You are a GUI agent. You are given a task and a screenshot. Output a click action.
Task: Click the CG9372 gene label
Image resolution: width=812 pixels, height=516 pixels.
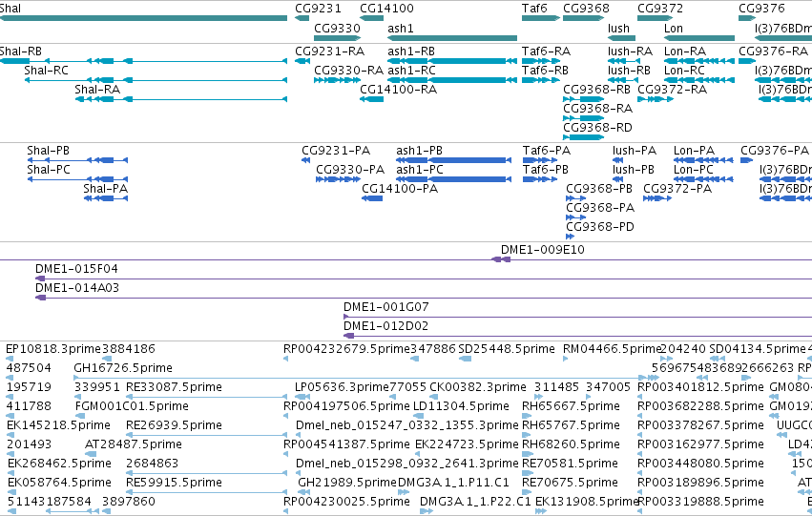click(x=660, y=9)
